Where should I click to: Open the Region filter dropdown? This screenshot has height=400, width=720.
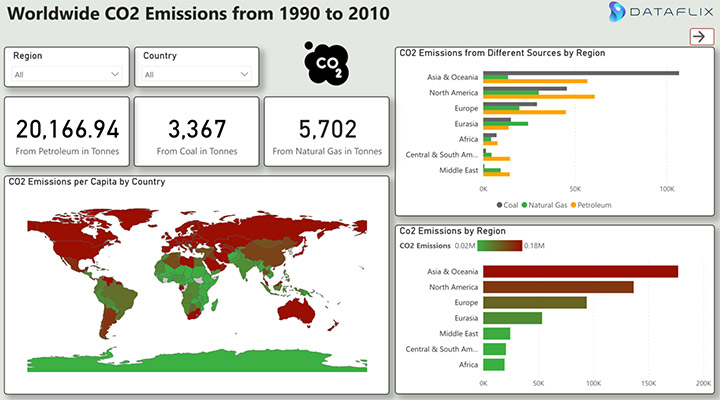click(67, 74)
